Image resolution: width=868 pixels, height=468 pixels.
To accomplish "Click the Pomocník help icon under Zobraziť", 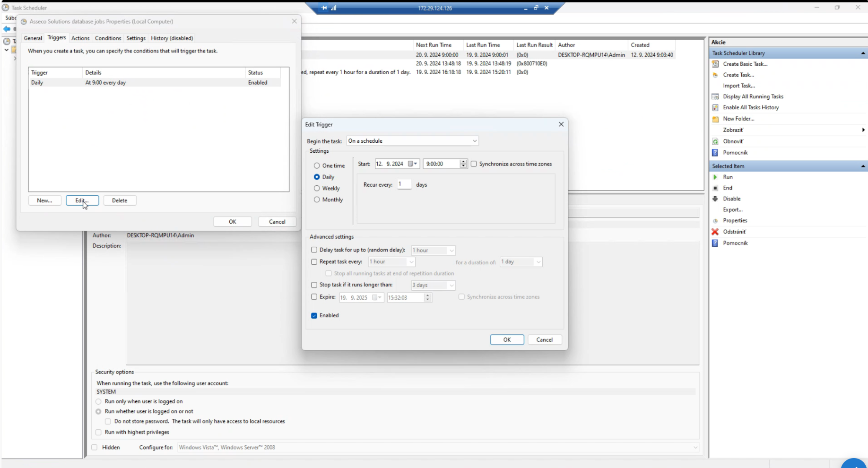I will [x=715, y=153].
